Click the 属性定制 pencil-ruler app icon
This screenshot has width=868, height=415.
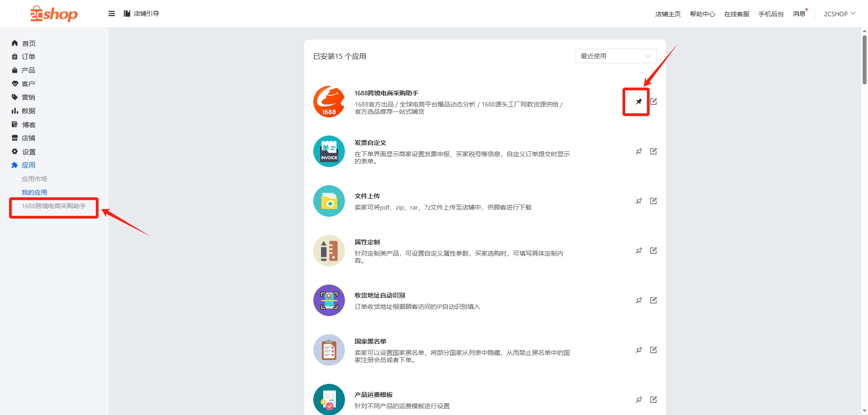(x=329, y=251)
